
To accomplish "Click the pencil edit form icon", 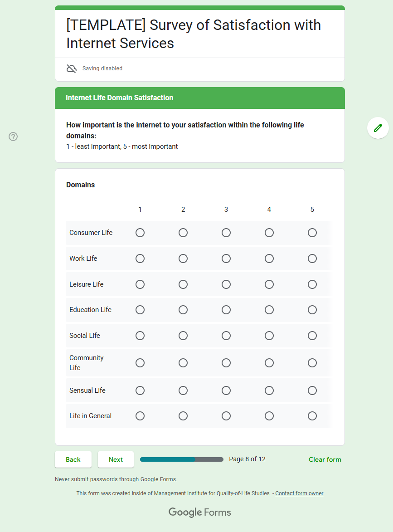I will 378,128.
